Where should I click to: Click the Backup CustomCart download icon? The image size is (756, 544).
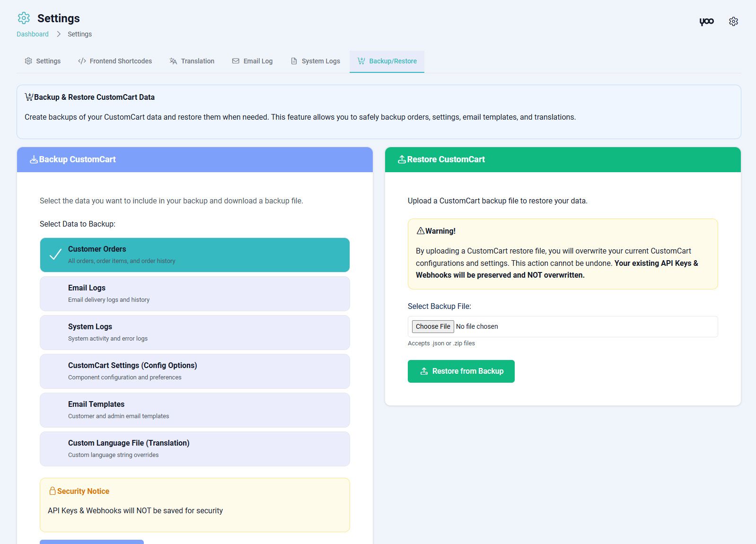[x=34, y=160]
